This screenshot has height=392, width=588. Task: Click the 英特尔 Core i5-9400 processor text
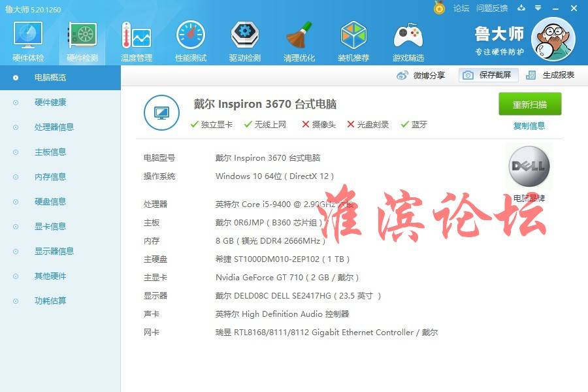284,204
